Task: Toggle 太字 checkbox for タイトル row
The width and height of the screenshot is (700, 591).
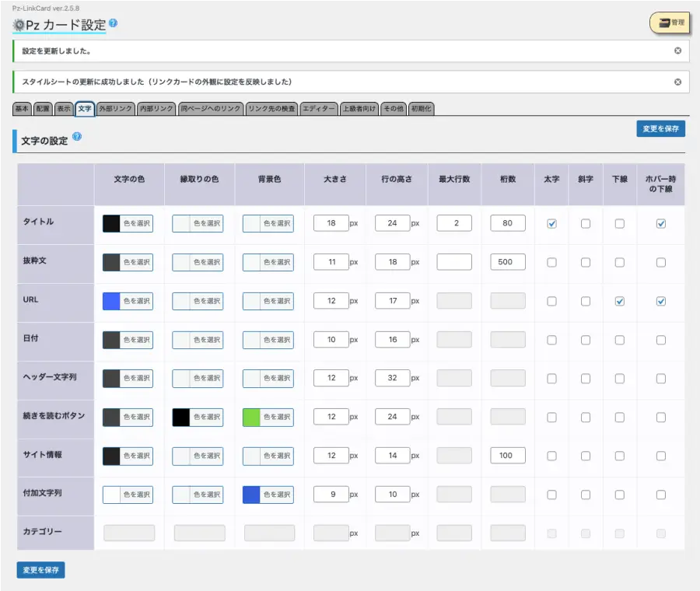Action: (x=551, y=224)
